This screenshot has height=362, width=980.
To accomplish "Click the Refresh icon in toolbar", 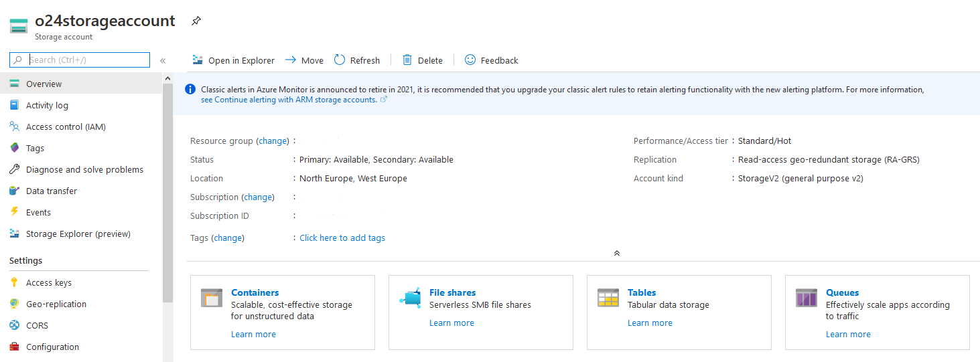I will pyautogui.click(x=340, y=60).
